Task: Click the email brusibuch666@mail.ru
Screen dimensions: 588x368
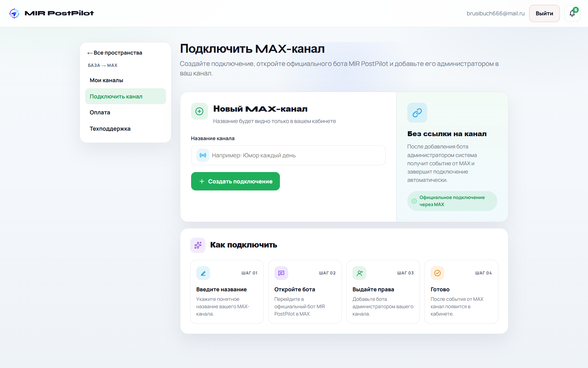Action: (496, 13)
